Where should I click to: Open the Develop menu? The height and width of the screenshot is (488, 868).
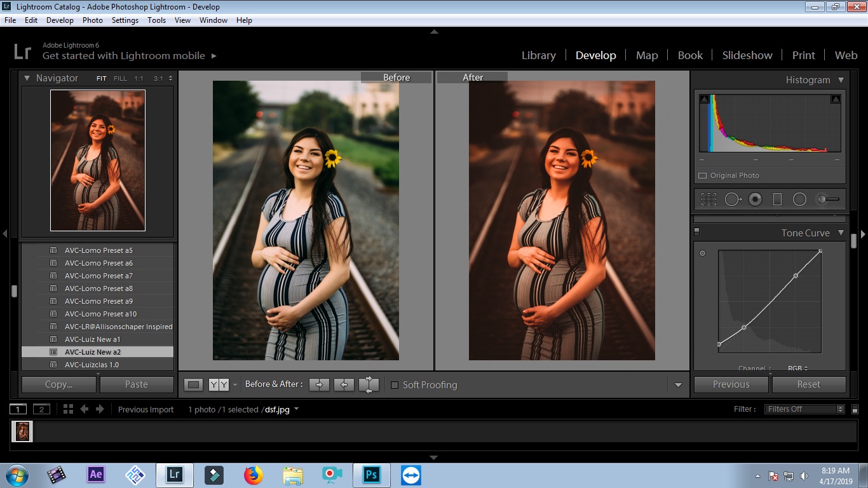point(60,20)
